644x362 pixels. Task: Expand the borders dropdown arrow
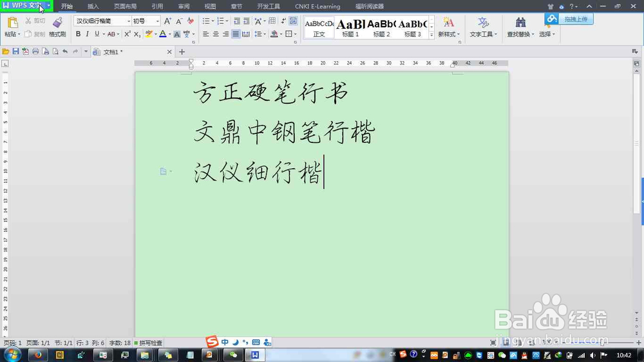[296, 34]
